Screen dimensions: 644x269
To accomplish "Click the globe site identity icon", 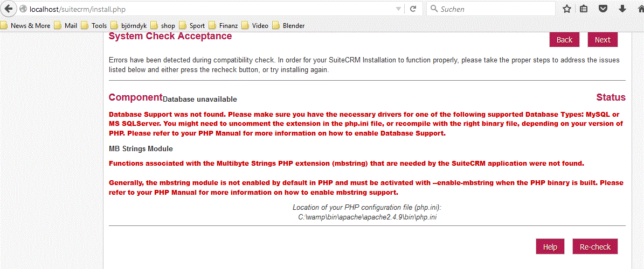I will [23, 9].
